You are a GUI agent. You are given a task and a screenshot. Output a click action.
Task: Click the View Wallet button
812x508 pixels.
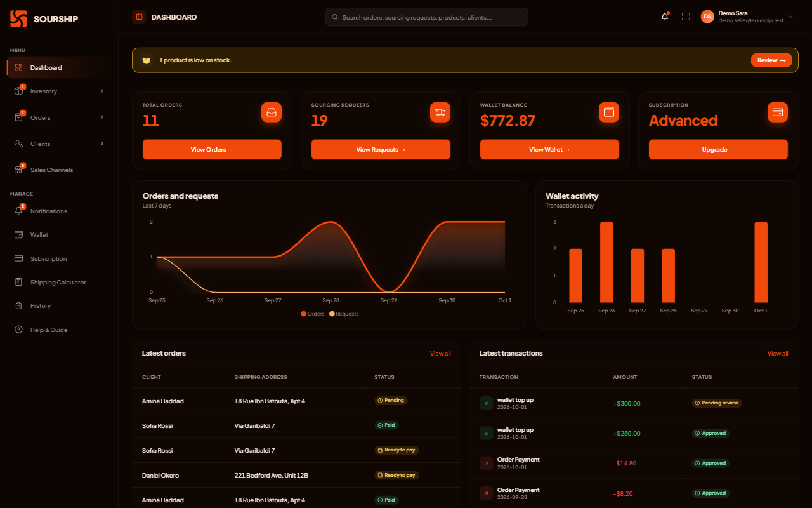click(549, 150)
